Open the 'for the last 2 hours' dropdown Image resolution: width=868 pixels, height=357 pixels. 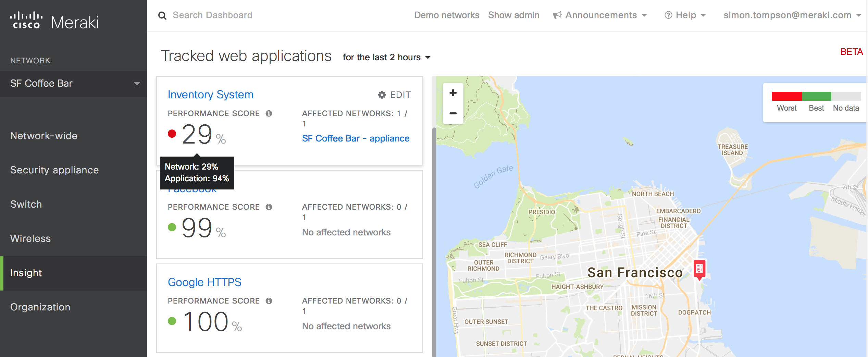click(386, 57)
